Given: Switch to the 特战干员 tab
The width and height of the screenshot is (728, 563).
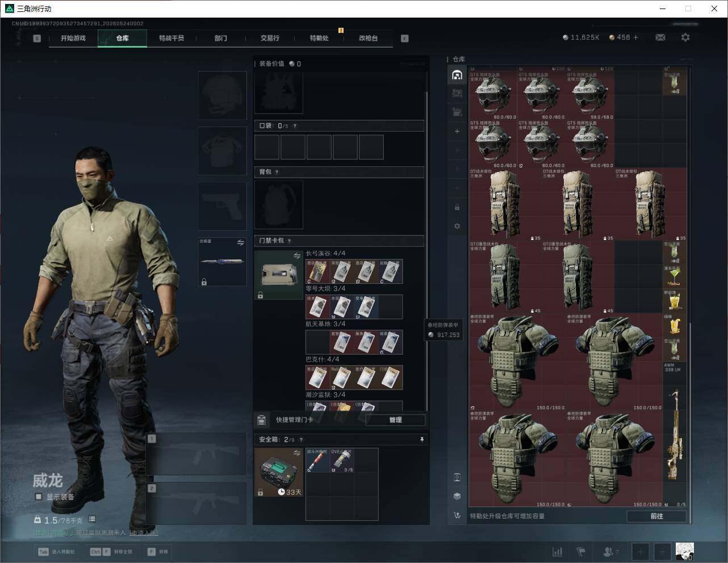Looking at the screenshot, I should point(171,38).
